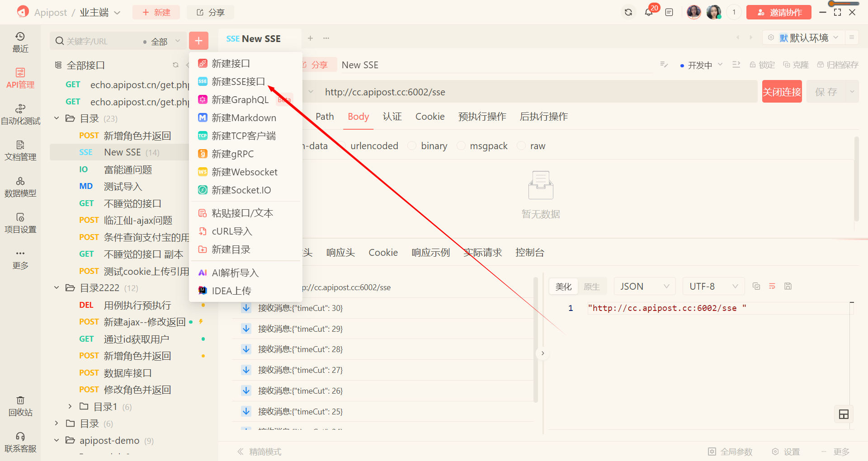Click the red plus create button
The height and width of the screenshot is (461, 868).
tap(198, 41)
